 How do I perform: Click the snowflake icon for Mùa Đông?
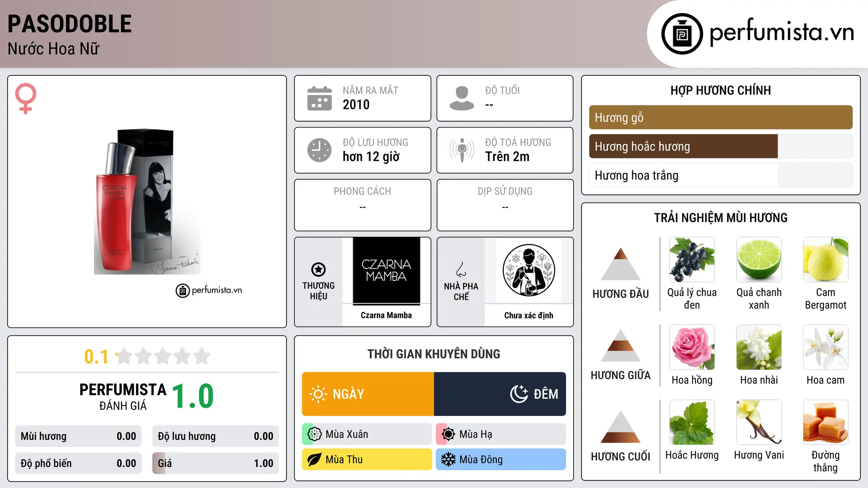448,460
